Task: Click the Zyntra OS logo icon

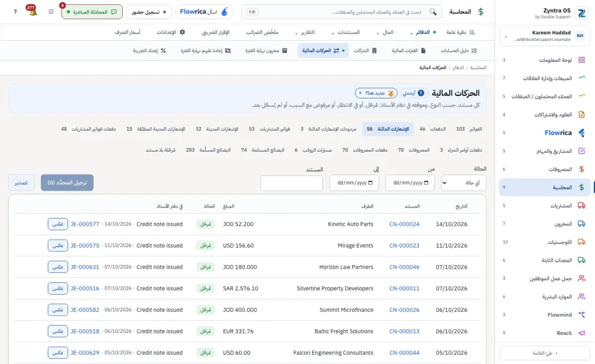Action: (x=581, y=13)
